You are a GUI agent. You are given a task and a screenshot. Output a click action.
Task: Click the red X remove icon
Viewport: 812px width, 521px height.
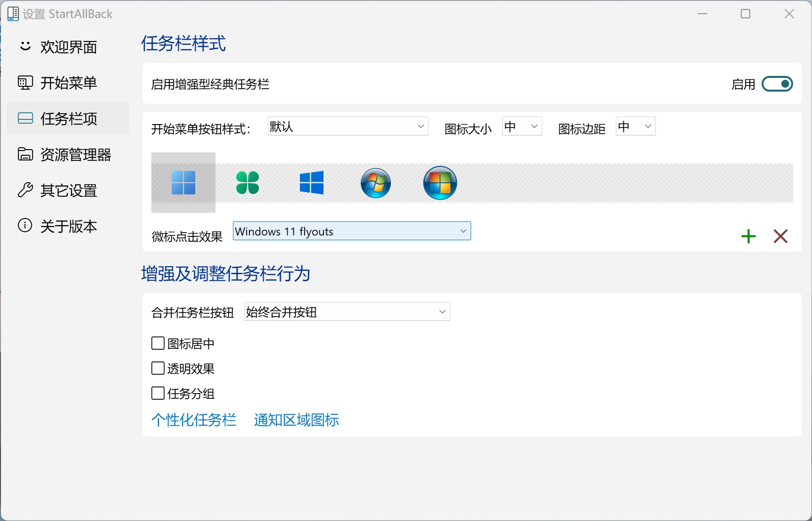tap(780, 236)
